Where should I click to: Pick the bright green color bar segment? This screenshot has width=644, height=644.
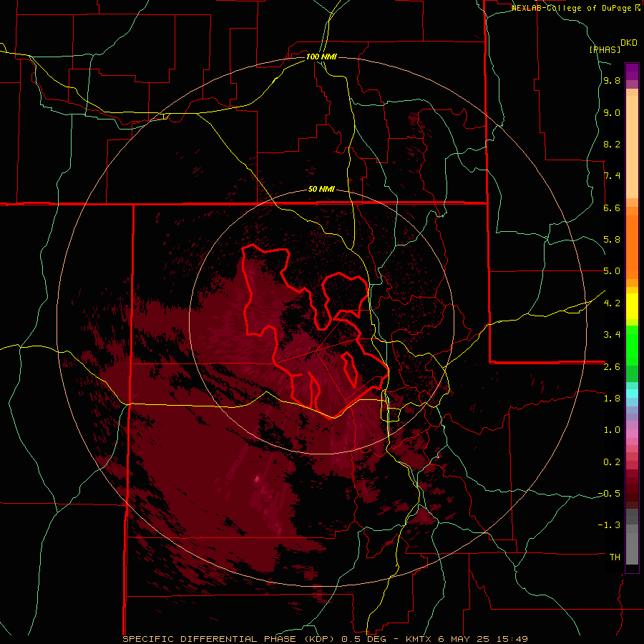(x=632, y=346)
